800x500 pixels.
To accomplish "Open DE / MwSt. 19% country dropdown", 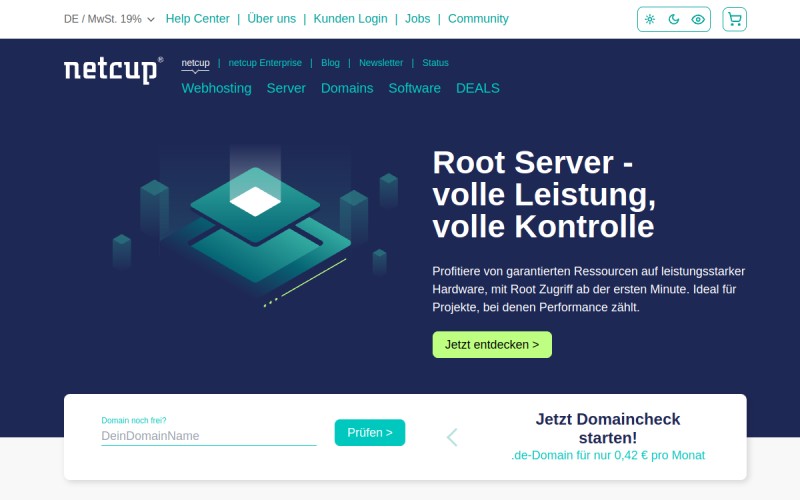I will coord(109,19).
